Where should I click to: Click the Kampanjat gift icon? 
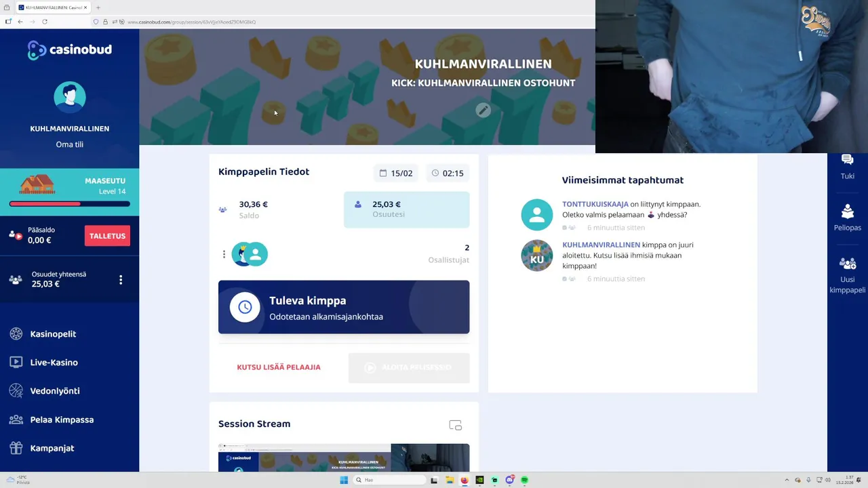click(x=16, y=448)
